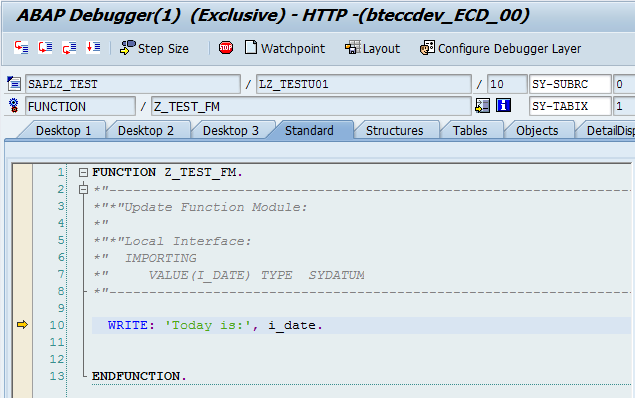
Task: Switch to the Desktop 3 tab
Action: pos(230,130)
